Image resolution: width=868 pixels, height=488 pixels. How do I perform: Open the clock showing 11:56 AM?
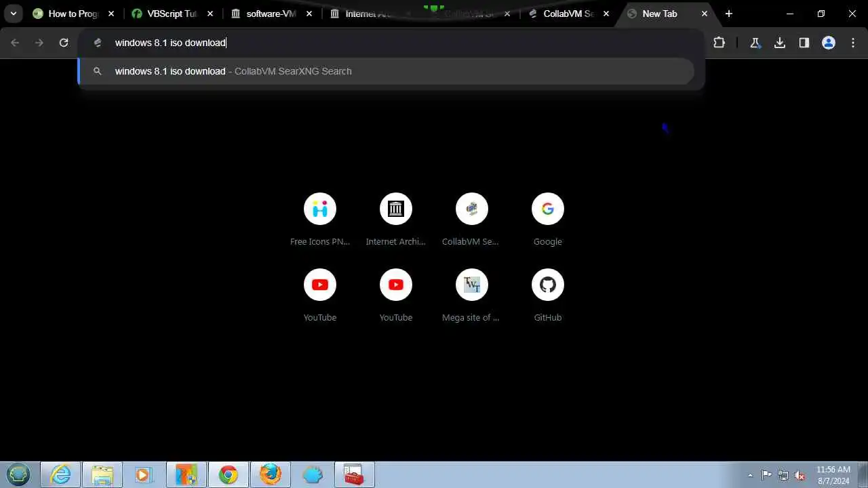(x=833, y=474)
